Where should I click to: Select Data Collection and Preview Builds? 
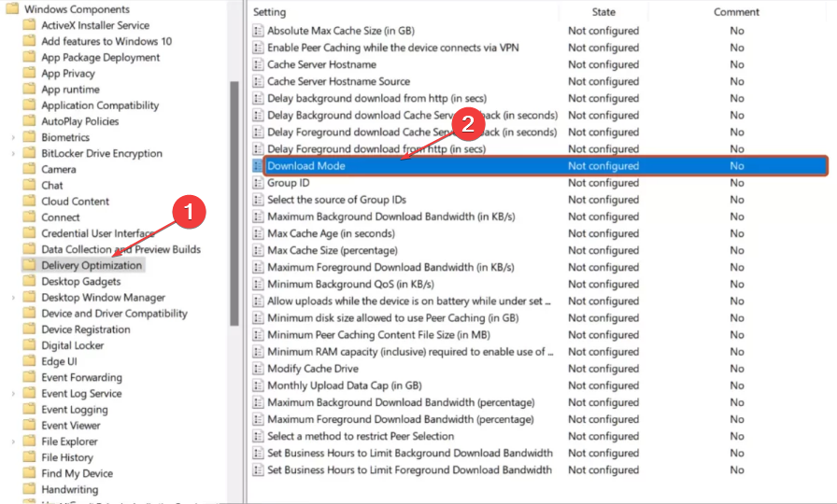(x=121, y=249)
